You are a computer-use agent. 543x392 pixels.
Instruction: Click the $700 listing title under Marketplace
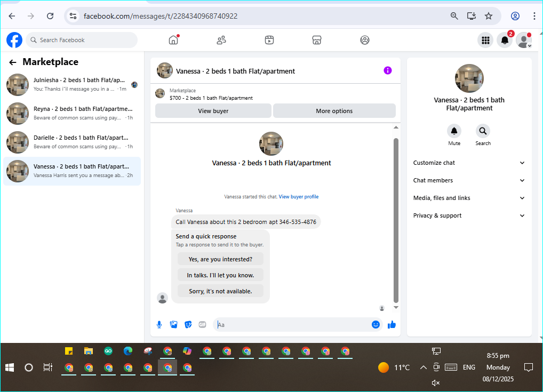click(x=211, y=98)
